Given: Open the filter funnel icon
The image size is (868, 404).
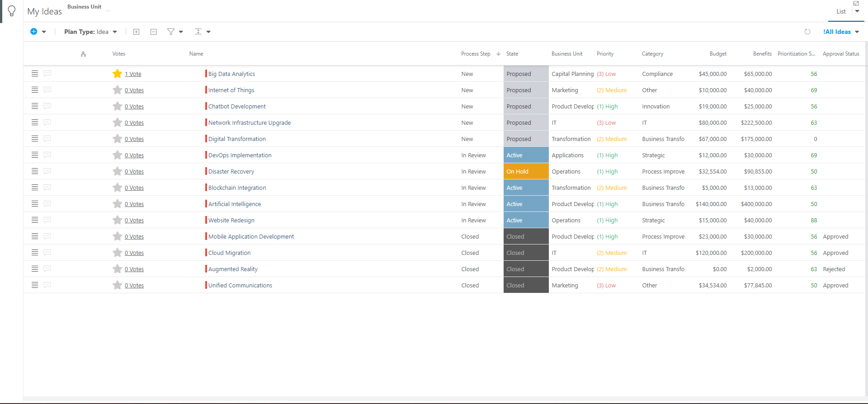Looking at the screenshot, I should point(171,32).
